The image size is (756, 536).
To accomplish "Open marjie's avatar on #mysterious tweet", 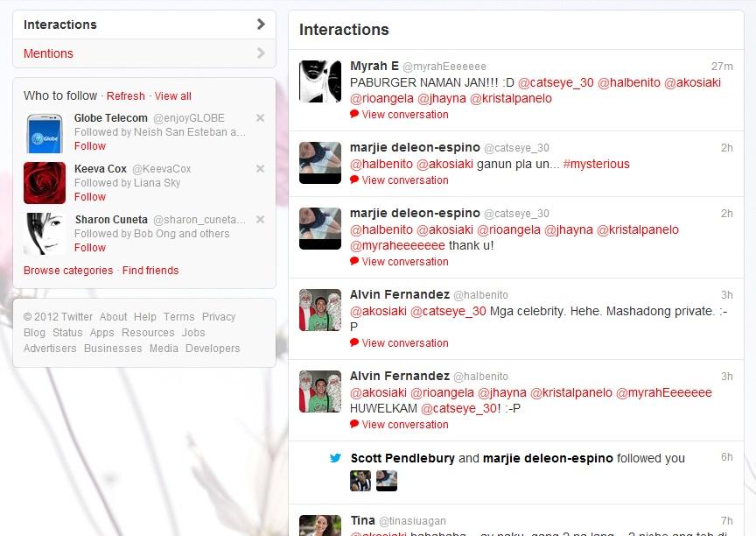I will (x=320, y=163).
